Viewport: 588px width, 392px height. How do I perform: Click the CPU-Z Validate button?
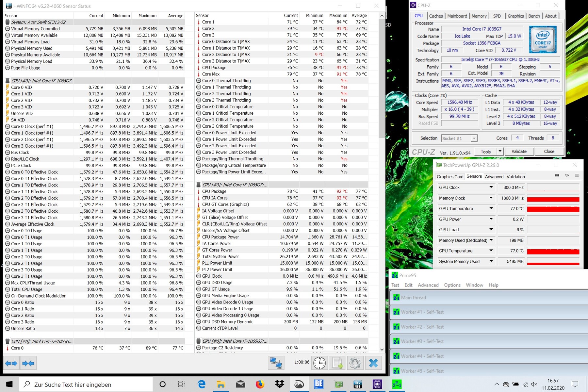[519, 151]
